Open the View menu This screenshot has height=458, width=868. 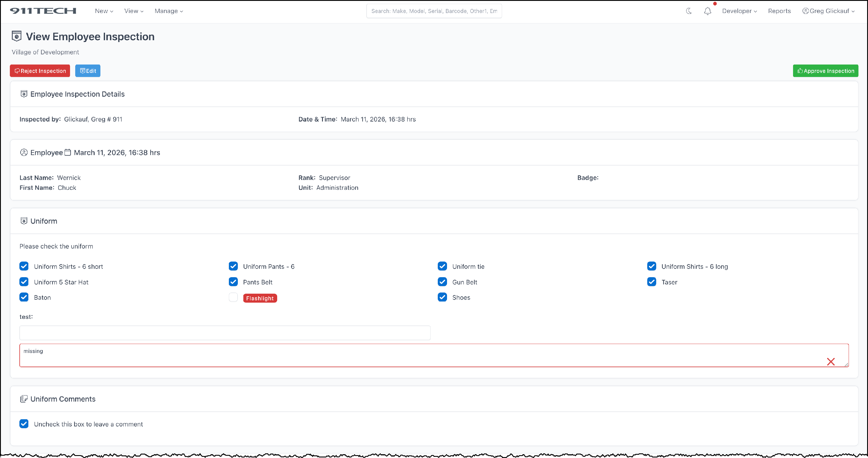133,11
